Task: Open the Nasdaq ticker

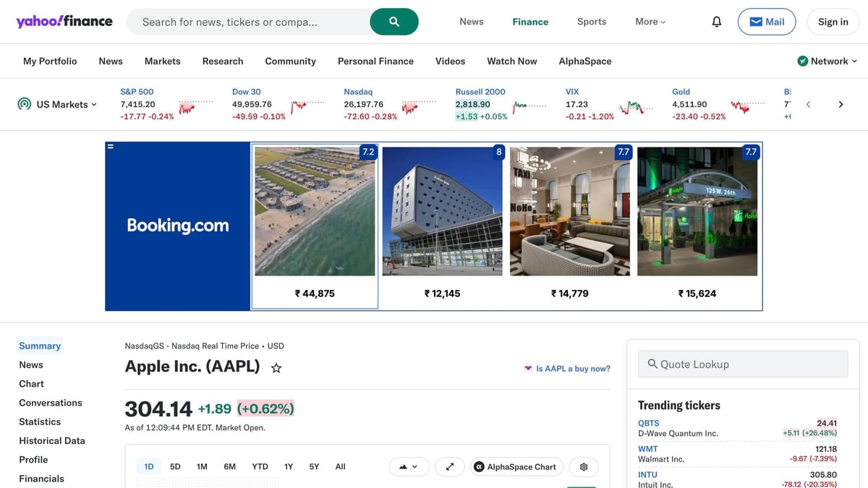Action: (358, 92)
